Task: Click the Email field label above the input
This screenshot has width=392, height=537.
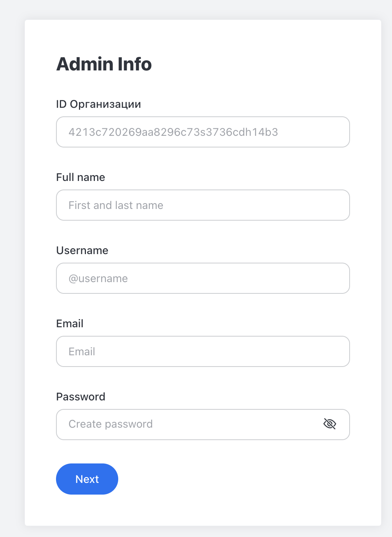Action: 70,323
